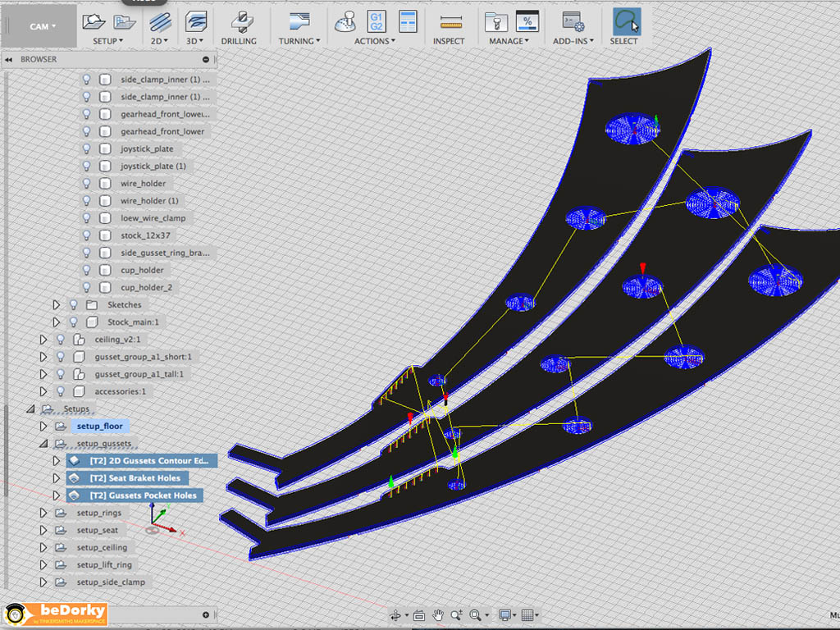Image resolution: width=840 pixels, height=630 pixels.
Task: Toggle visibility bulb for joystick_plate
Action: pyautogui.click(x=86, y=148)
